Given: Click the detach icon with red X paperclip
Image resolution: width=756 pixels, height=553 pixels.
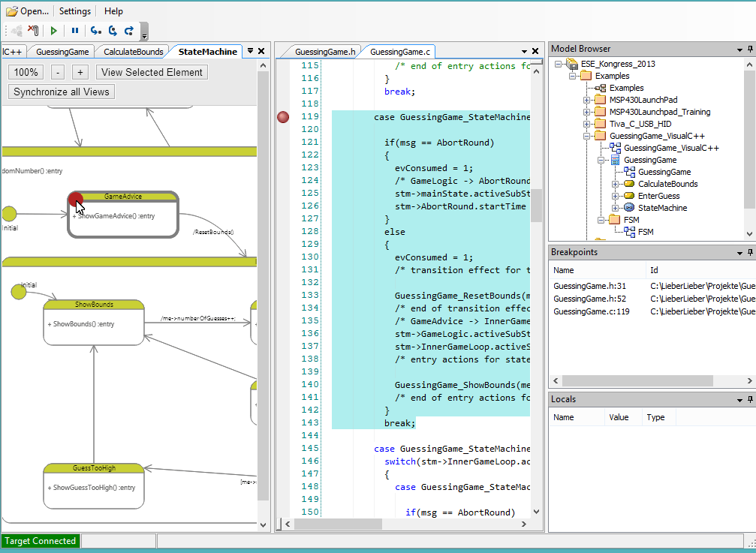Looking at the screenshot, I should pos(32,31).
